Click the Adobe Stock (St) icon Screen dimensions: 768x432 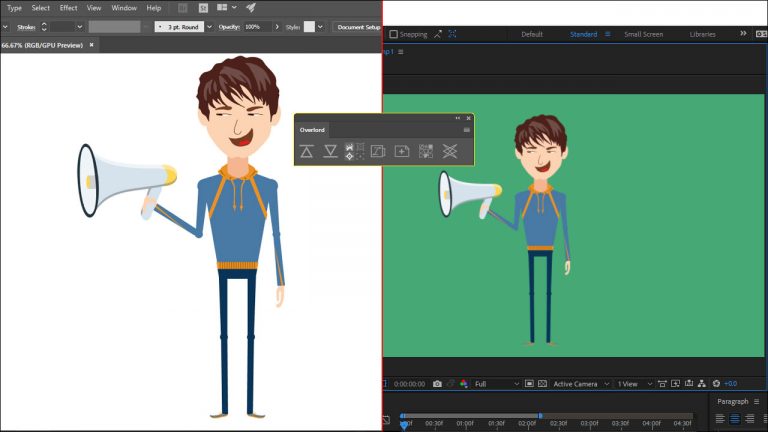click(203, 8)
